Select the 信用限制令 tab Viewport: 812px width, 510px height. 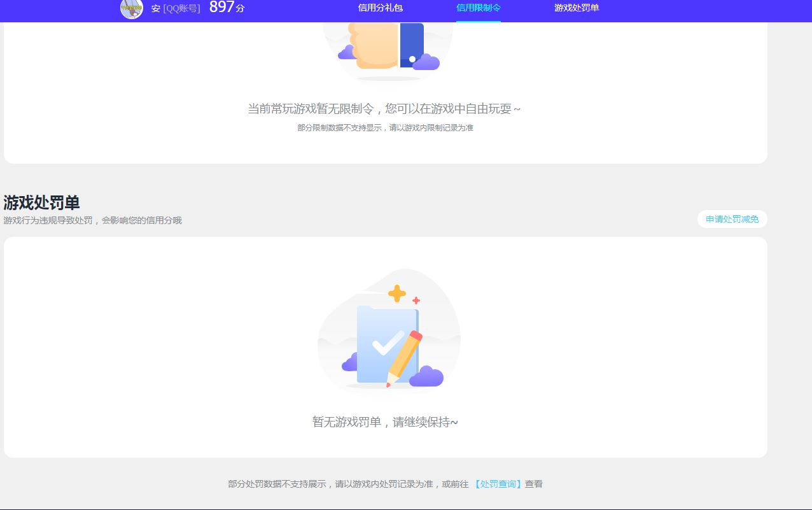pos(478,8)
